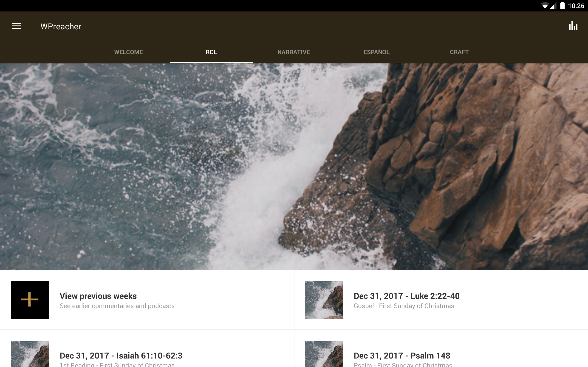
Task: Tap the WPreacher app title
Action: click(x=61, y=26)
